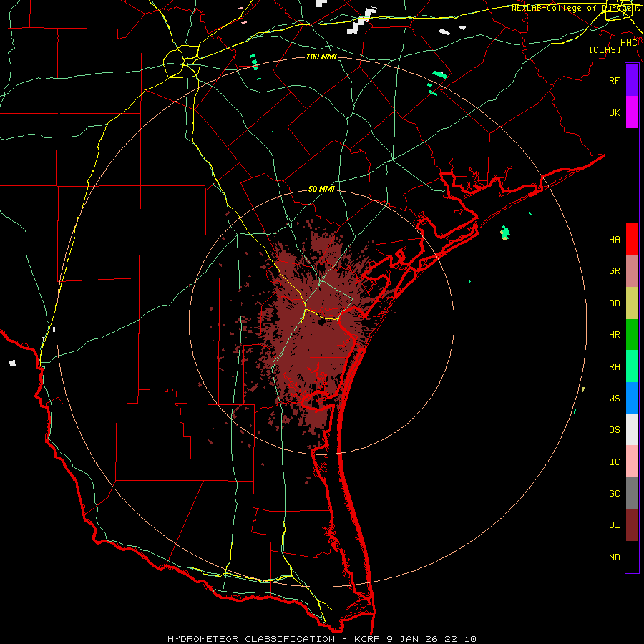Click the GC legend label
This screenshot has width=644, height=644.
click(x=614, y=494)
